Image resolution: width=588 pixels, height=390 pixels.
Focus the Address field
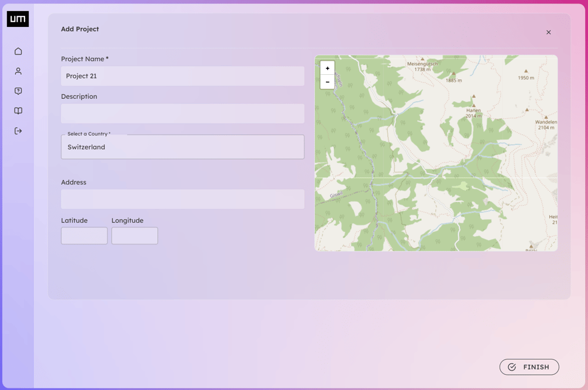(183, 199)
